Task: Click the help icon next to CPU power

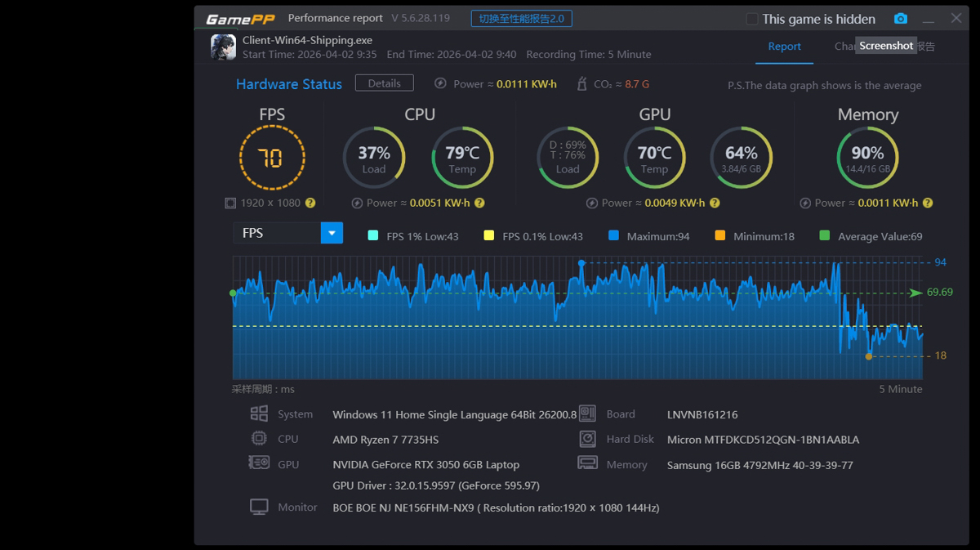Action: coord(479,203)
